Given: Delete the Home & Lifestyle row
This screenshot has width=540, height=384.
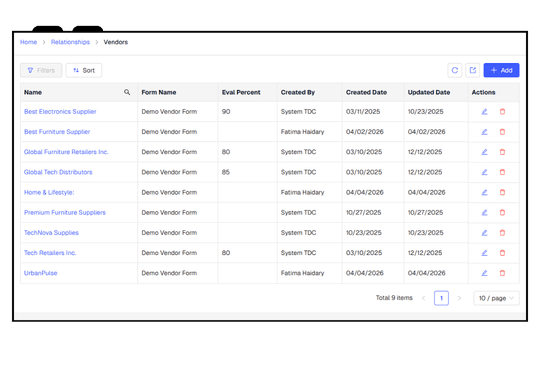Looking at the screenshot, I should pyautogui.click(x=502, y=192).
